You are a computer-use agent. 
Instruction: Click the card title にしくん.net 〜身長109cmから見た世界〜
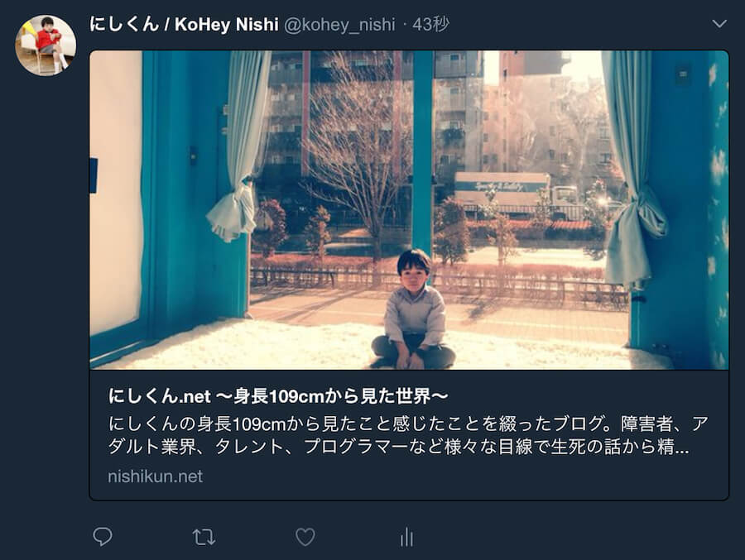278,395
